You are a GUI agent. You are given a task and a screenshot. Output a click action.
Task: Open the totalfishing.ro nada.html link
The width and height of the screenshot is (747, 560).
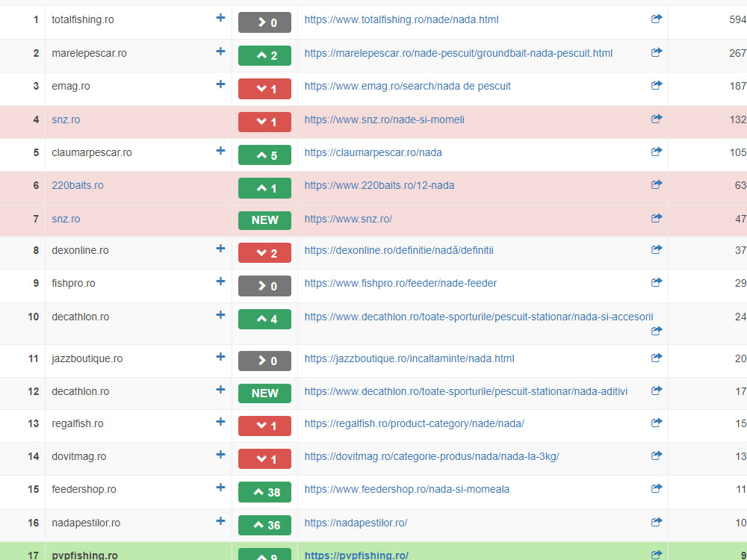[x=402, y=19]
